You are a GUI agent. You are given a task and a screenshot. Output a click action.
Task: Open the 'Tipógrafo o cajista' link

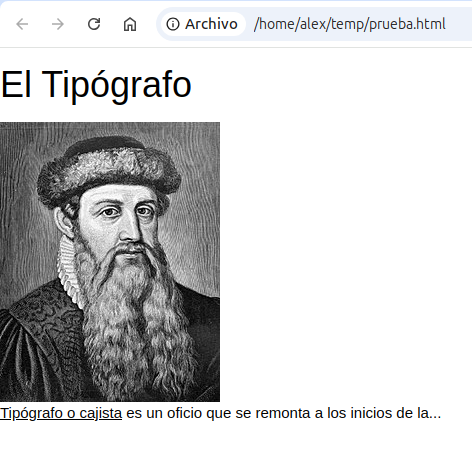coord(61,413)
